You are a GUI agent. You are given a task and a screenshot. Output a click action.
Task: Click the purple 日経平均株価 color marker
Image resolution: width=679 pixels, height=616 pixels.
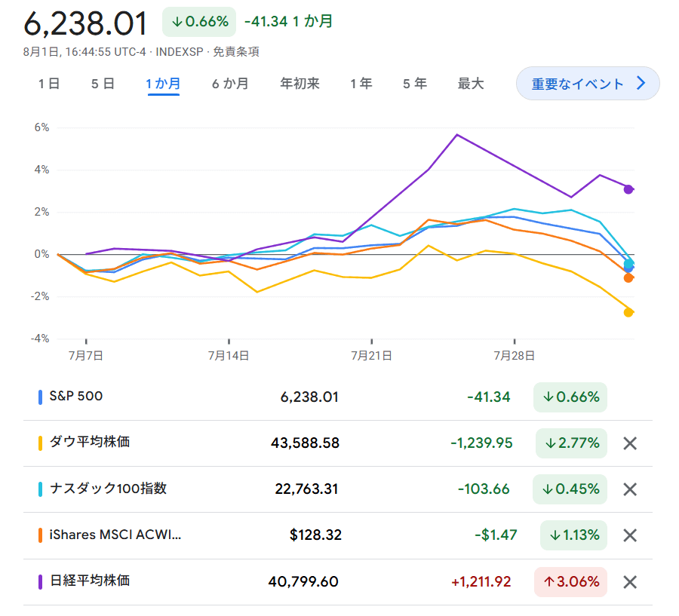tap(40, 582)
